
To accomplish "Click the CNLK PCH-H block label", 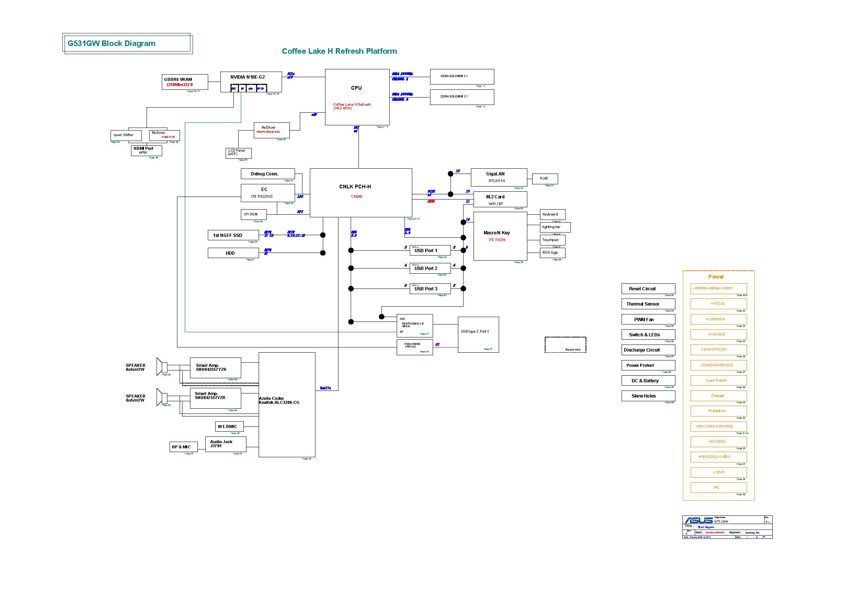I will 355,187.
